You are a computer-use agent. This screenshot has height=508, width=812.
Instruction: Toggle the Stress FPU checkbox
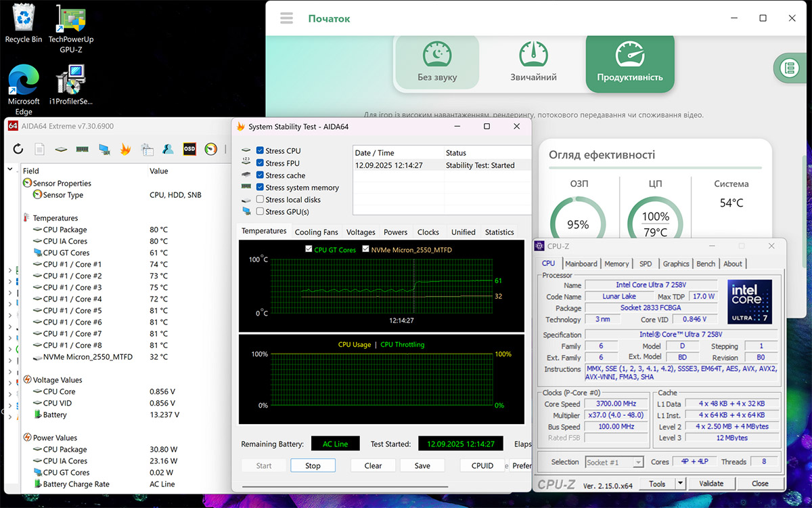click(x=260, y=163)
